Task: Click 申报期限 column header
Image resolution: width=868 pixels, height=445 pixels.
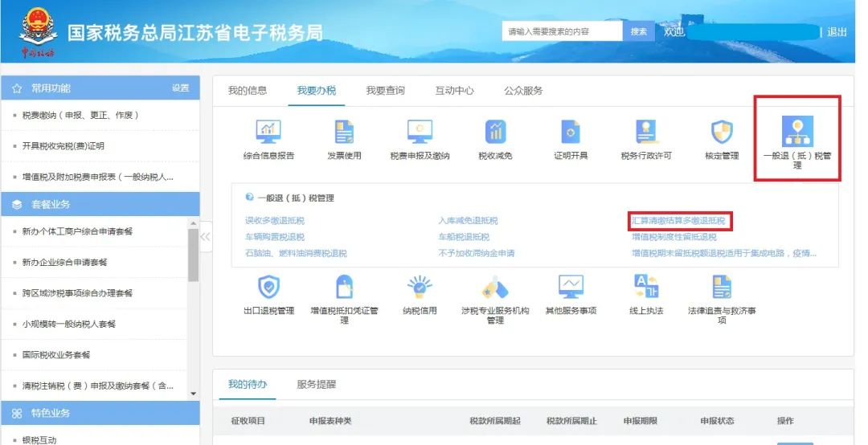Action: coord(640,421)
